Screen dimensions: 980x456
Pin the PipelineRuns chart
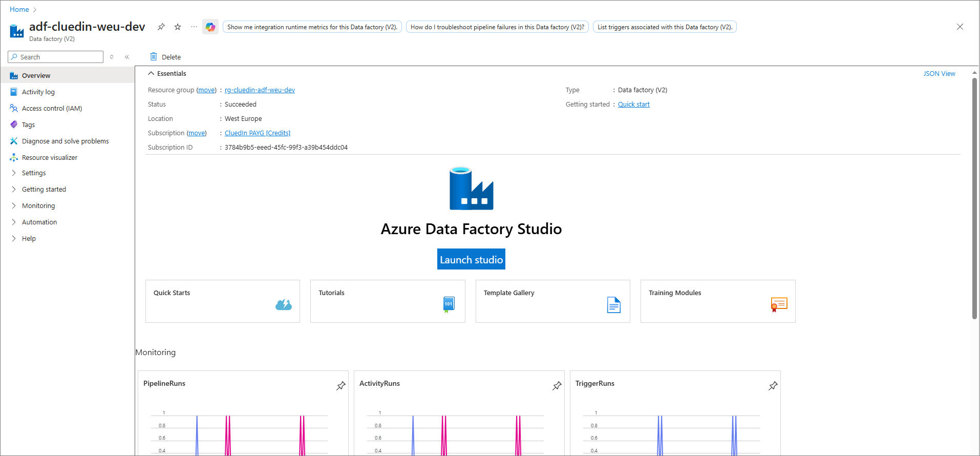341,386
